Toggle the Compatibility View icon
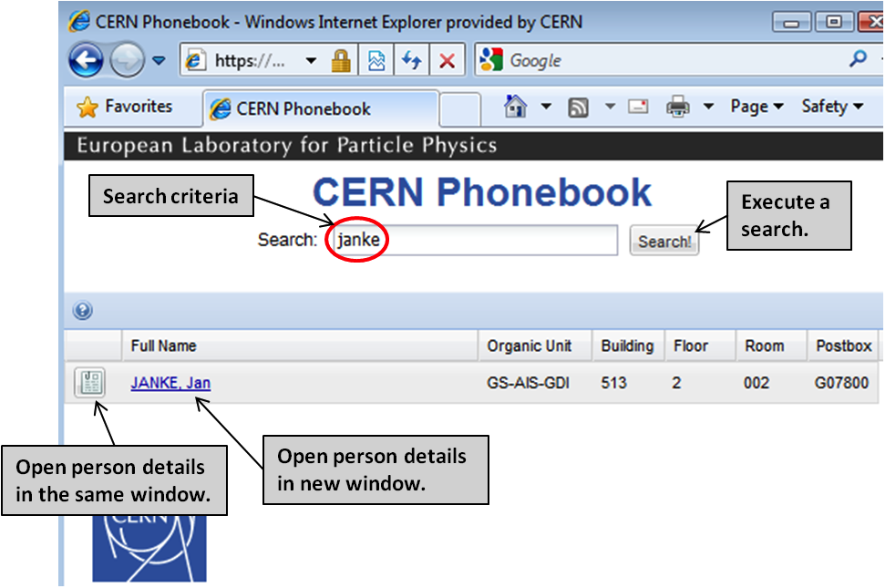 (x=376, y=61)
